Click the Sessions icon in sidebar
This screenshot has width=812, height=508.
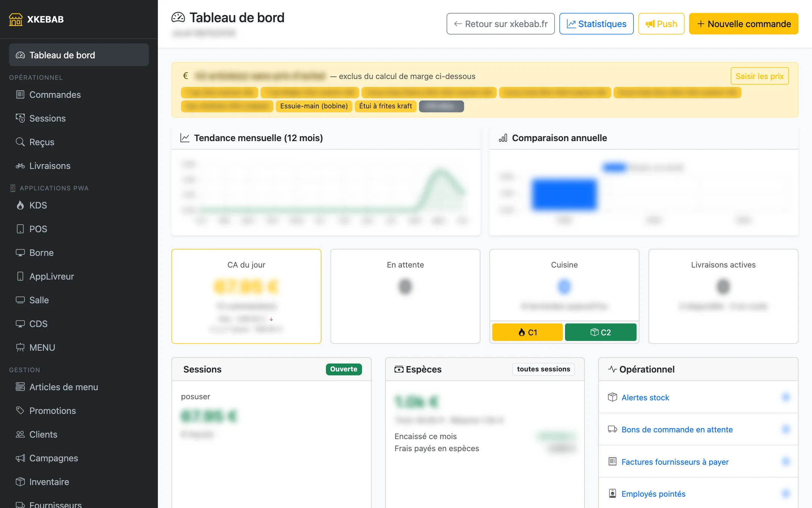click(20, 119)
